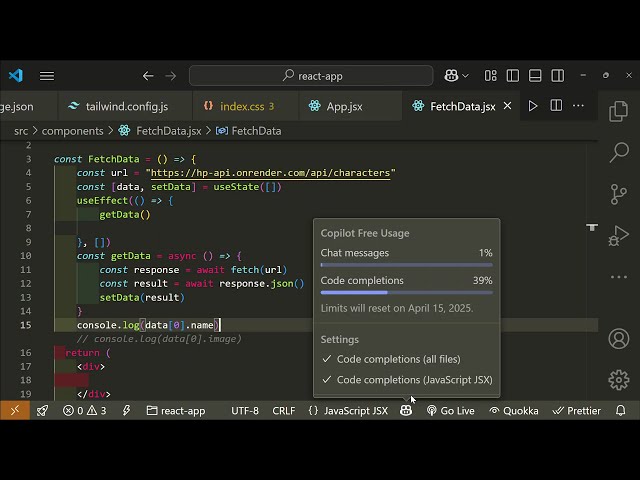The height and width of the screenshot is (480, 640).
Task: Open the hamburger application menu
Action: (47, 76)
